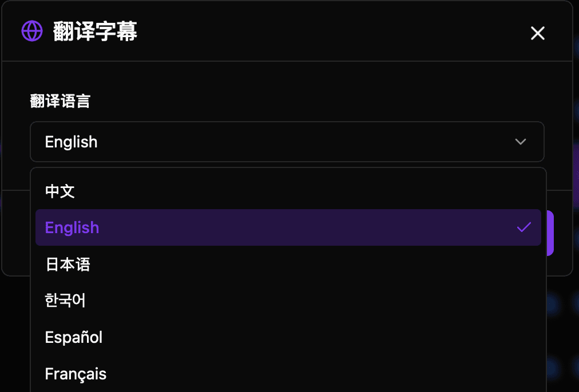Screen dimensions: 579x392
Task: Select Français from the language list
Action: click(x=76, y=374)
